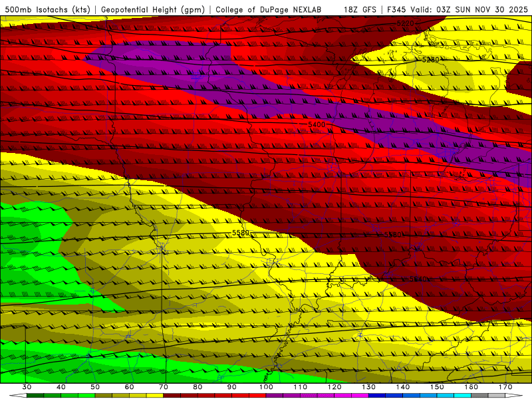532x399 pixels.
Task: Click the 'Geopotential Height (gpm)' title text
Action: pyautogui.click(x=153, y=9)
